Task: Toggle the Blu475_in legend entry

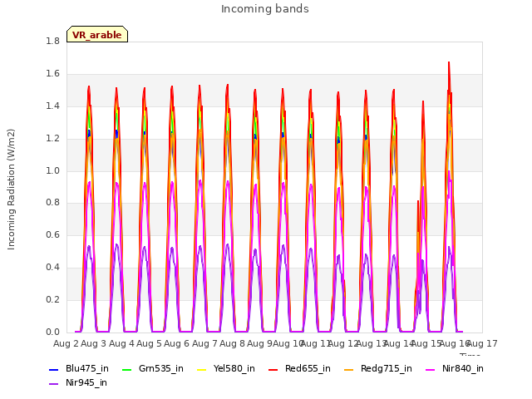Action: (x=79, y=368)
